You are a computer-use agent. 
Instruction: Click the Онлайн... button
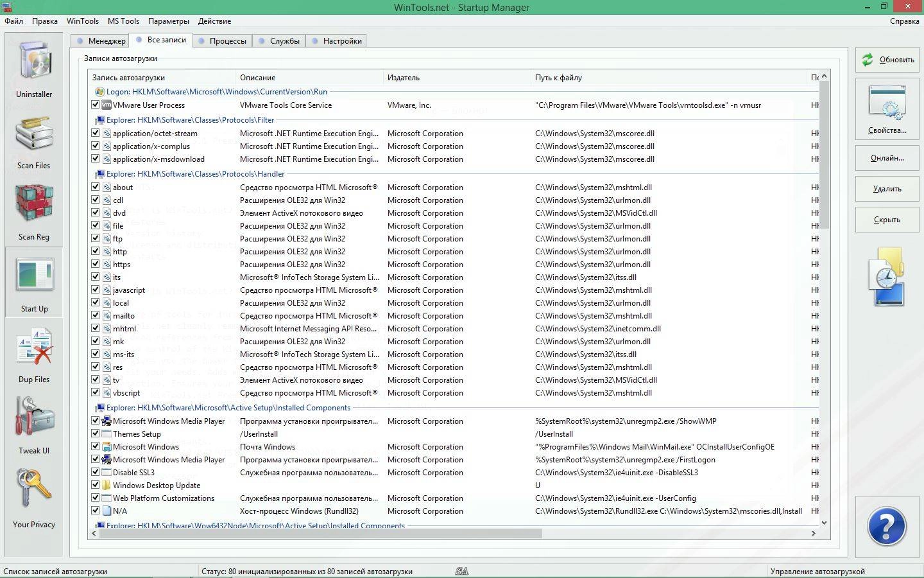click(887, 158)
